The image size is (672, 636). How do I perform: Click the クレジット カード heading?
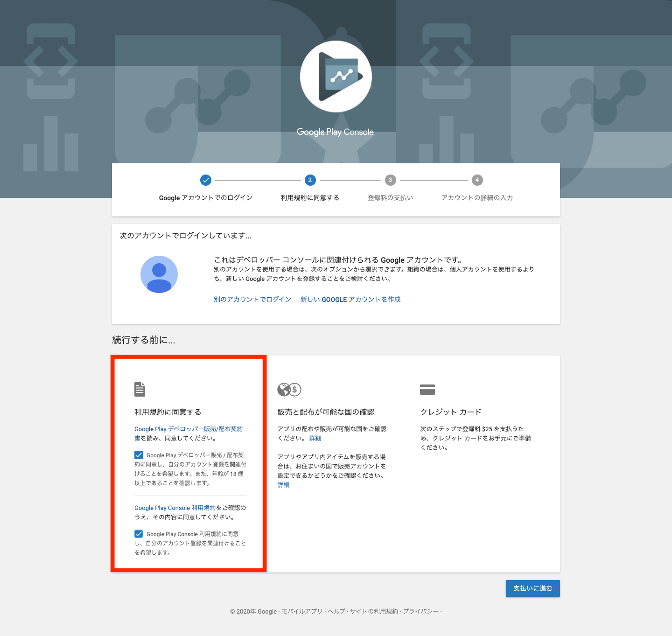coord(451,412)
